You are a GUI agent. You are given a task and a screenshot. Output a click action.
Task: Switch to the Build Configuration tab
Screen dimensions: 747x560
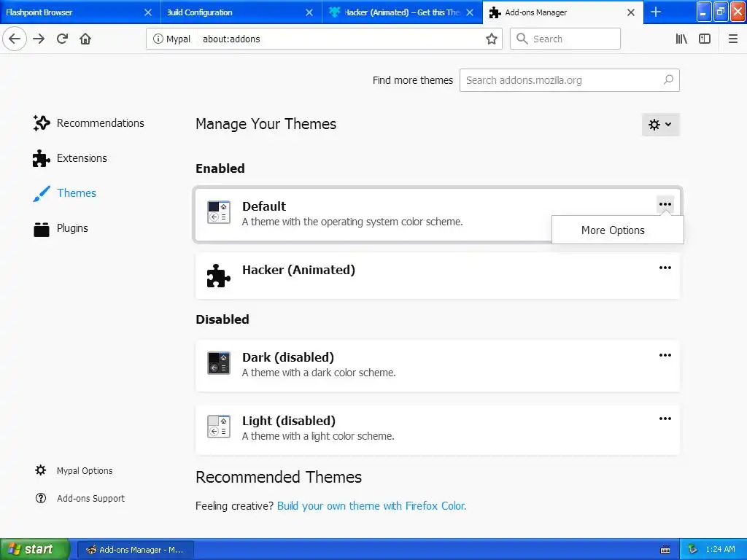click(x=233, y=12)
